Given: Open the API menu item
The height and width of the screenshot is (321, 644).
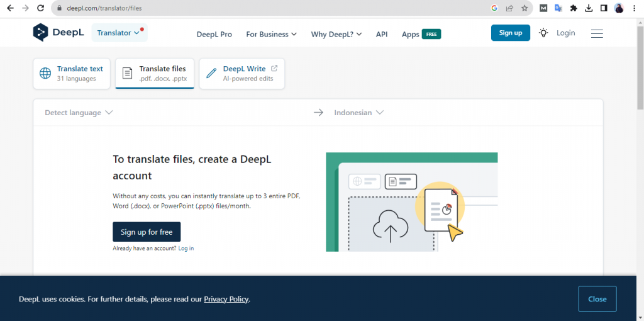Looking at the screenshot, I should (382, 35).
